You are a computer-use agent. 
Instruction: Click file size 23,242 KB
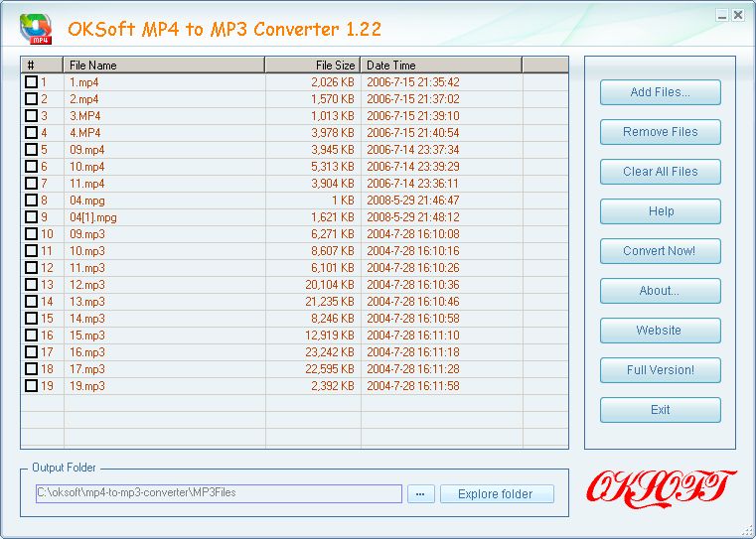click(x=330, y=352)
